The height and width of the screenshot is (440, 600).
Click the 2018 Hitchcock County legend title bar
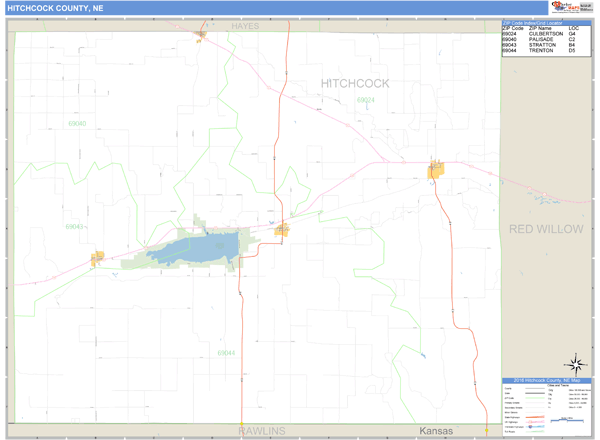pyautogui.click(x=548, y=381)
